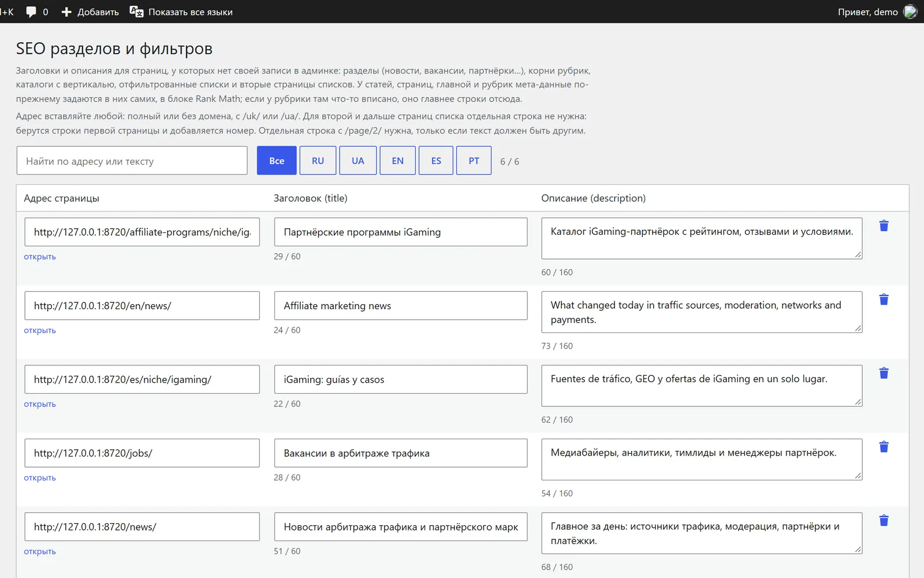This screenshot has height=578, width=924.
Task: Filter rows by RU language
Action: (x=318, y=161)
